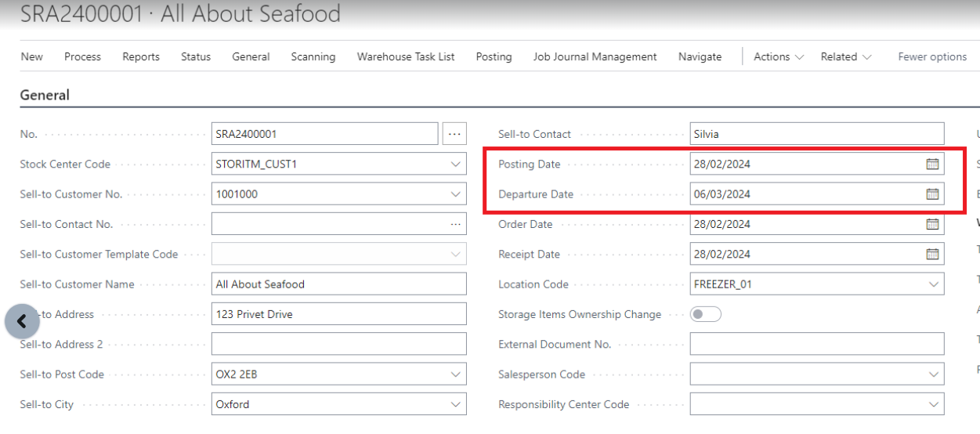Expand the Location Code dropdown
Viewport: 980px width, 434px height.
pyautogui.click(x=933, y=284)
